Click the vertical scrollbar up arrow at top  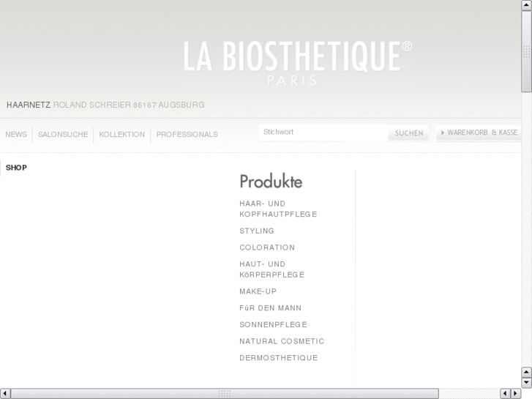(x=527, y=4)
